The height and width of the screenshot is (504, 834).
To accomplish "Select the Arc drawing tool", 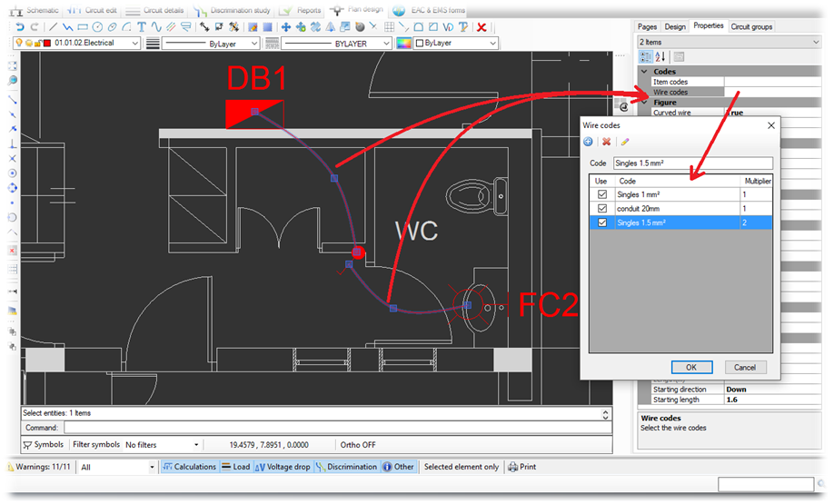I will pos(126,26).
